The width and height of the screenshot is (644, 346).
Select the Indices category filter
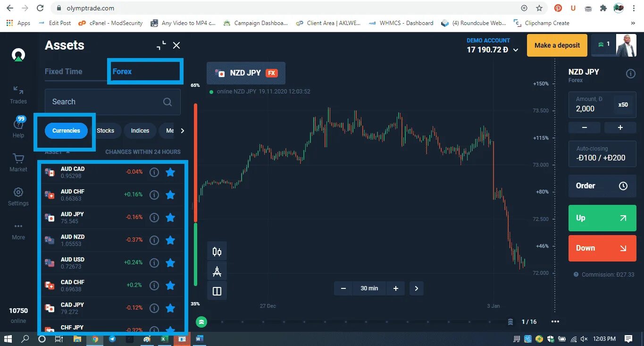(x=140, y=131)
